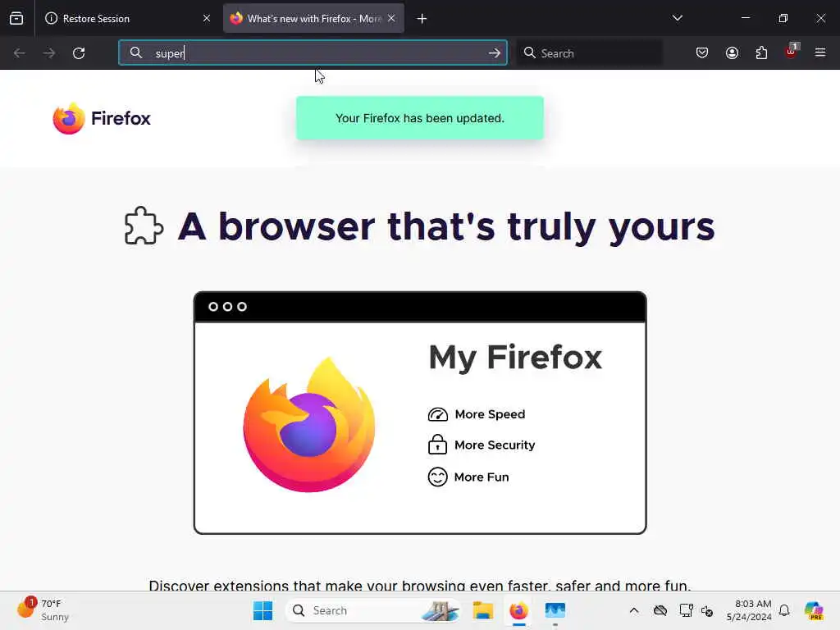Open the Extensions puzzle icon in toolbar
Viewport: 840px width, 630px height.
coord(761,52)
